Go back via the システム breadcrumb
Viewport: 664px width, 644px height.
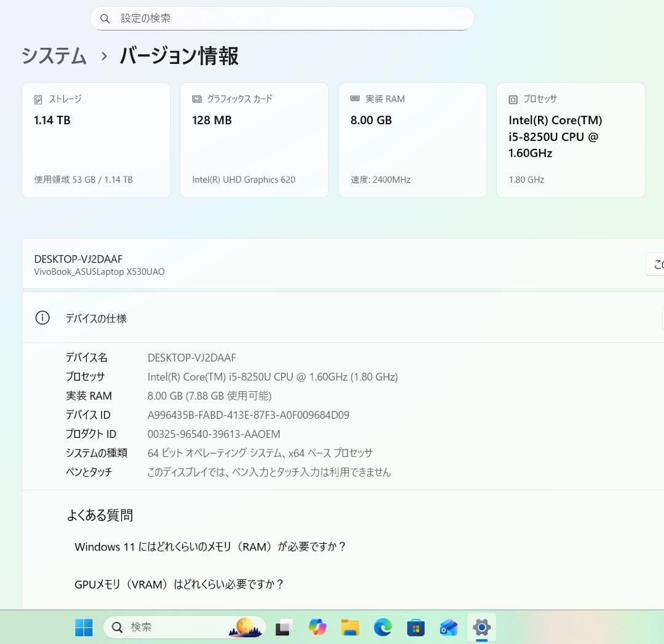point(53,56)
